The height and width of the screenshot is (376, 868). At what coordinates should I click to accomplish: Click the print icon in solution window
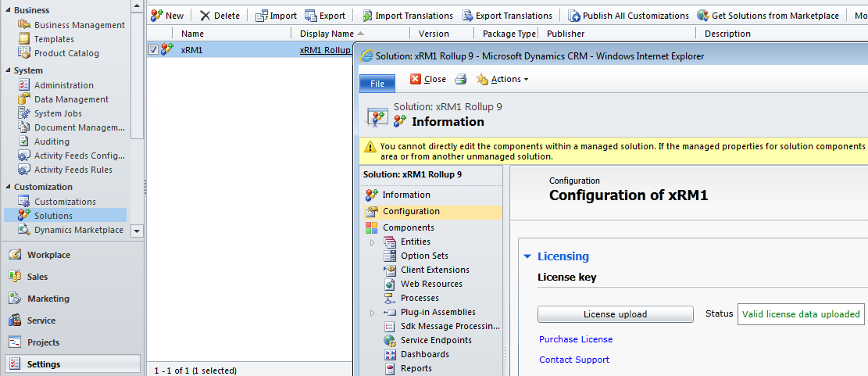tap(461, 79)
